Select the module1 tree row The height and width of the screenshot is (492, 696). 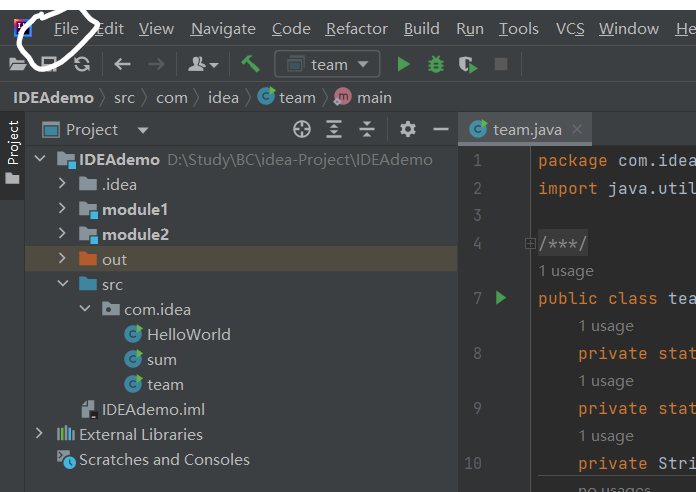[x=241, y=209]
